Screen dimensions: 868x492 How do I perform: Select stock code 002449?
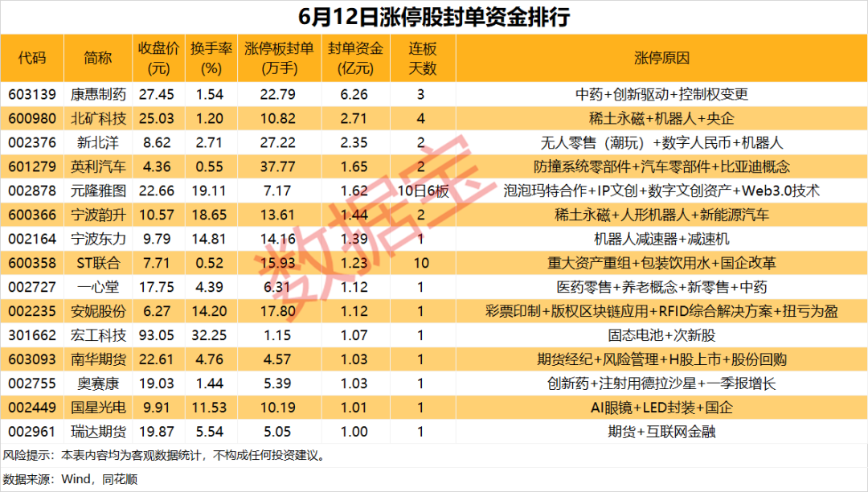coord(32,408)
